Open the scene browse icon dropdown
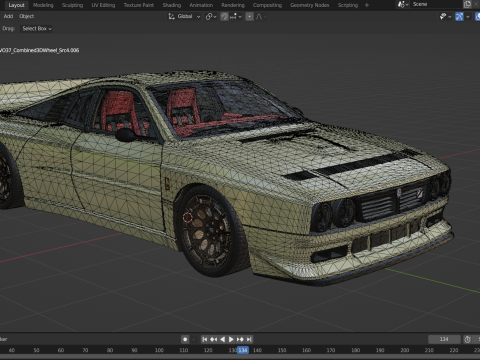 [403, 4]
